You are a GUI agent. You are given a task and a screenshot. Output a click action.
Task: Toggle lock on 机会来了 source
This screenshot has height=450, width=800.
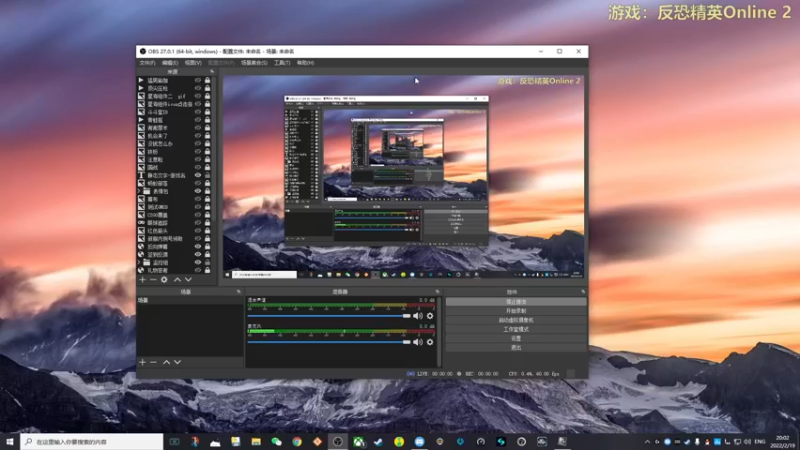click(208, 136)
